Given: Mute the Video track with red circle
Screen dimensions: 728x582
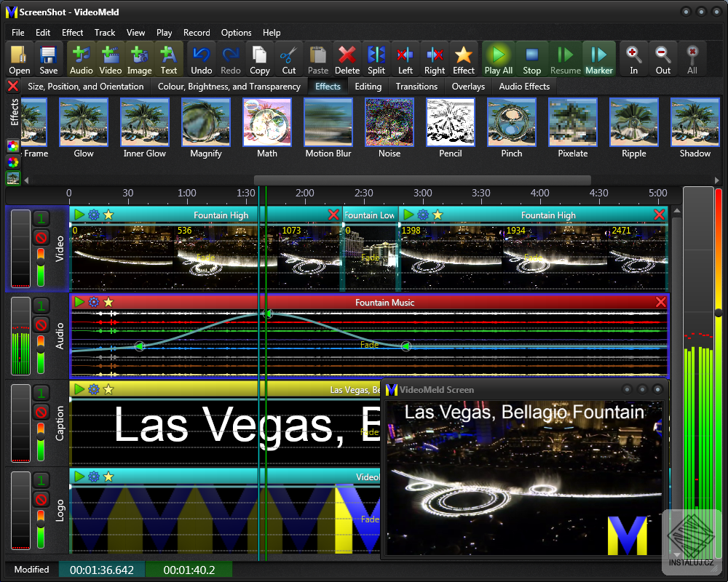Looking at the screenshot, I should coord(41,238).
